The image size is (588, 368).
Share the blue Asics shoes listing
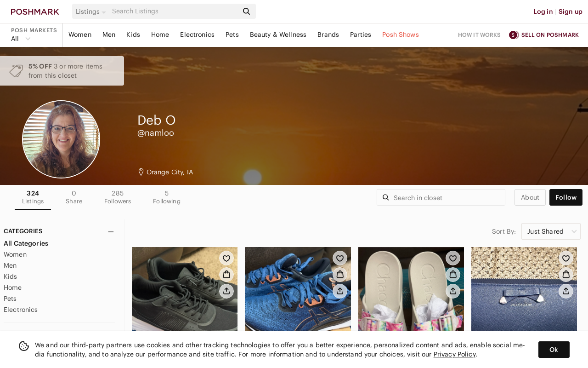340,291
